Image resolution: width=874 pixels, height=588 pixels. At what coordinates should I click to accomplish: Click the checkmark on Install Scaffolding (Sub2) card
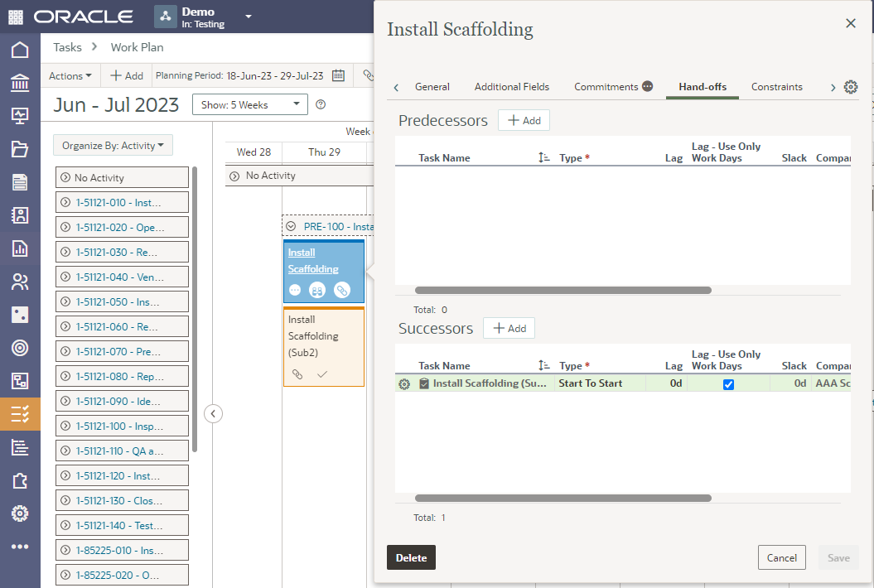point(322,374)
